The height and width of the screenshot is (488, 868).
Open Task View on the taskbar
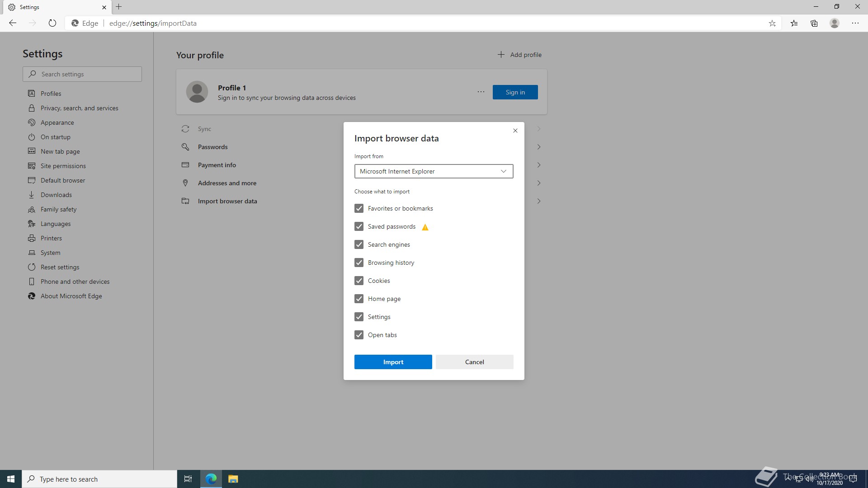188,479
